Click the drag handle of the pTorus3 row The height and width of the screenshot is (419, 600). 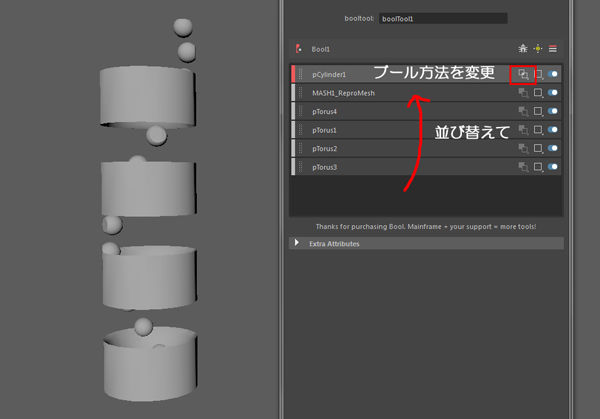[300, 166]
